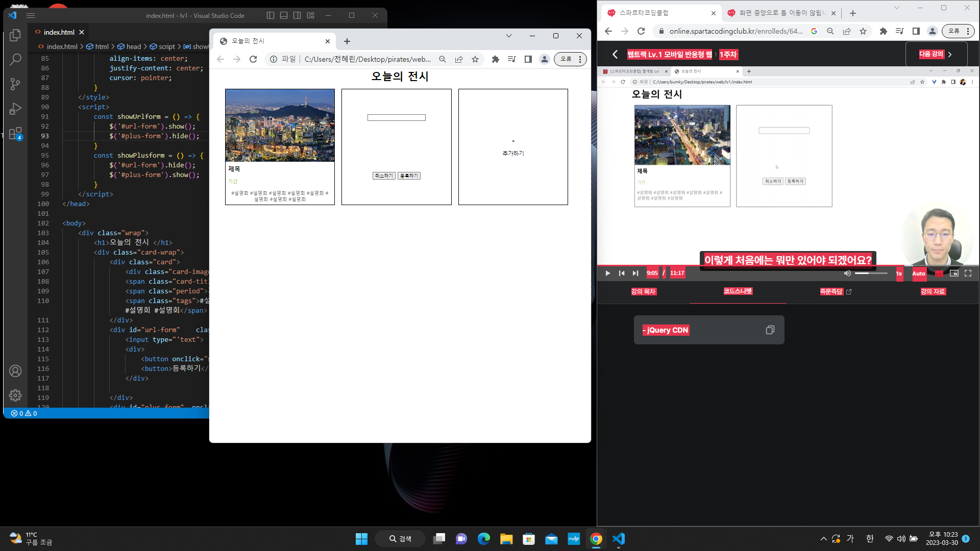
Task: Click the URL text input in card form
Action: (397, 117)
